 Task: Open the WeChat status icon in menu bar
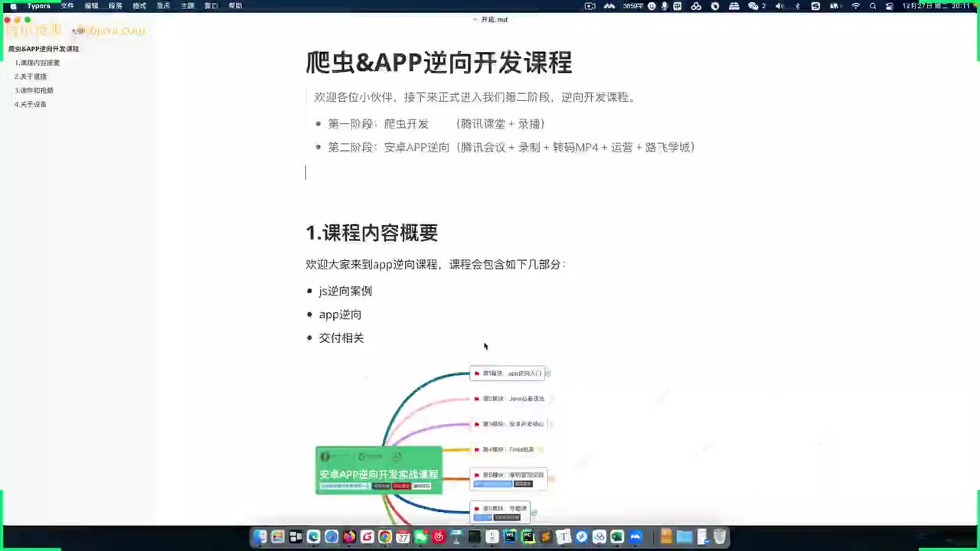753,5
